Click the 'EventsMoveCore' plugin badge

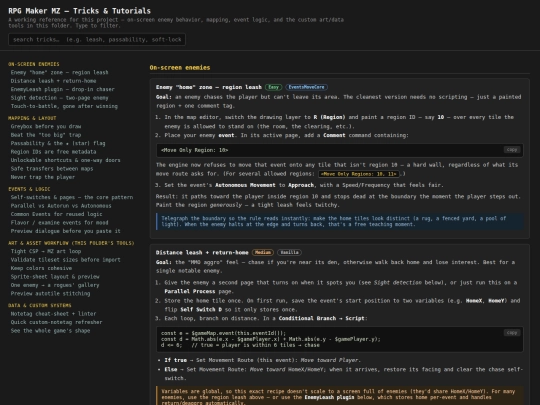coord(307,87)
